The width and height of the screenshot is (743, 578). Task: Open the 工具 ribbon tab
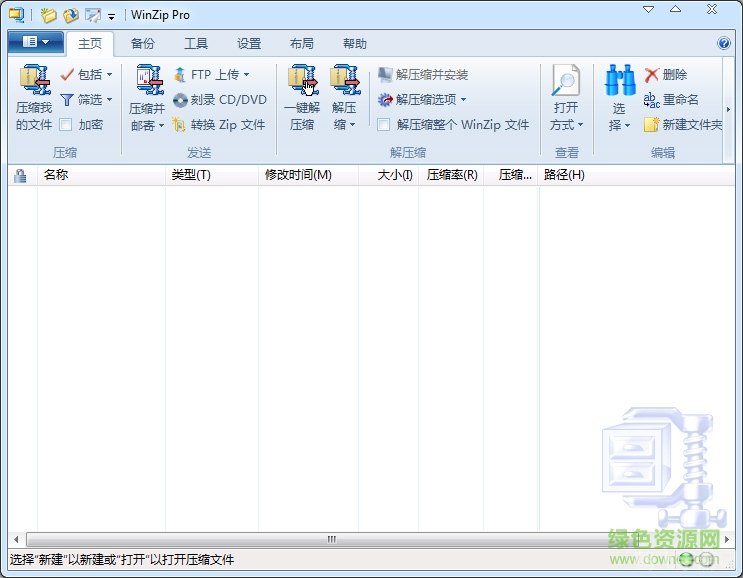coord(196,44)
